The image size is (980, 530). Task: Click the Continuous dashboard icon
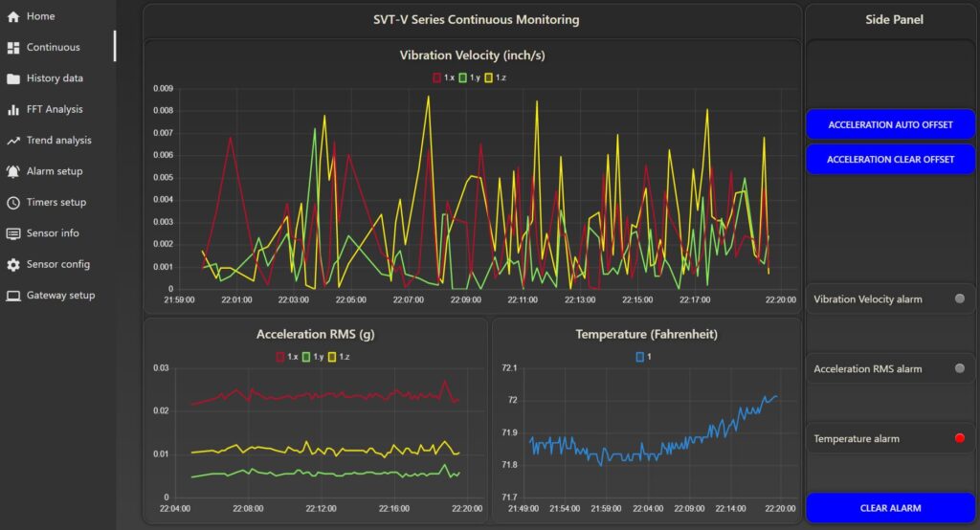pos(13,48)
